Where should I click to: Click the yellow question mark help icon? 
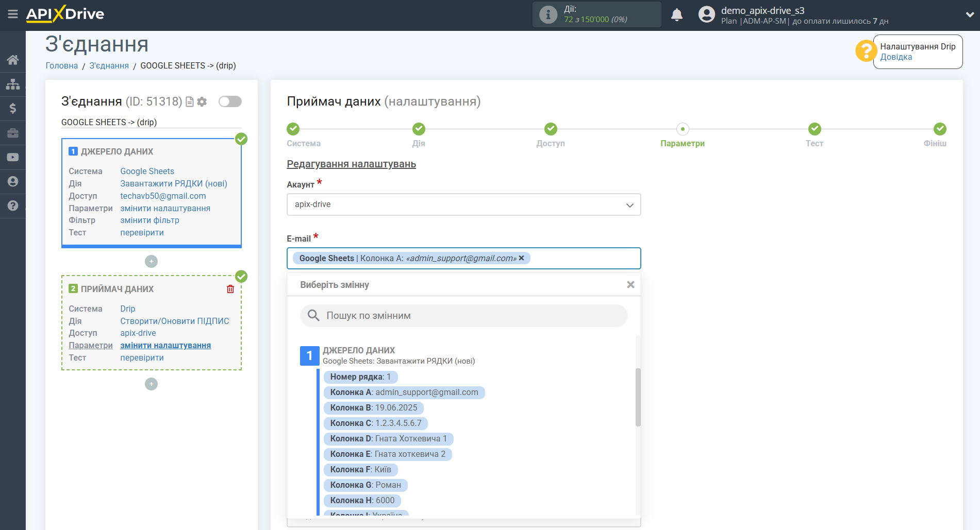point(866,51)
